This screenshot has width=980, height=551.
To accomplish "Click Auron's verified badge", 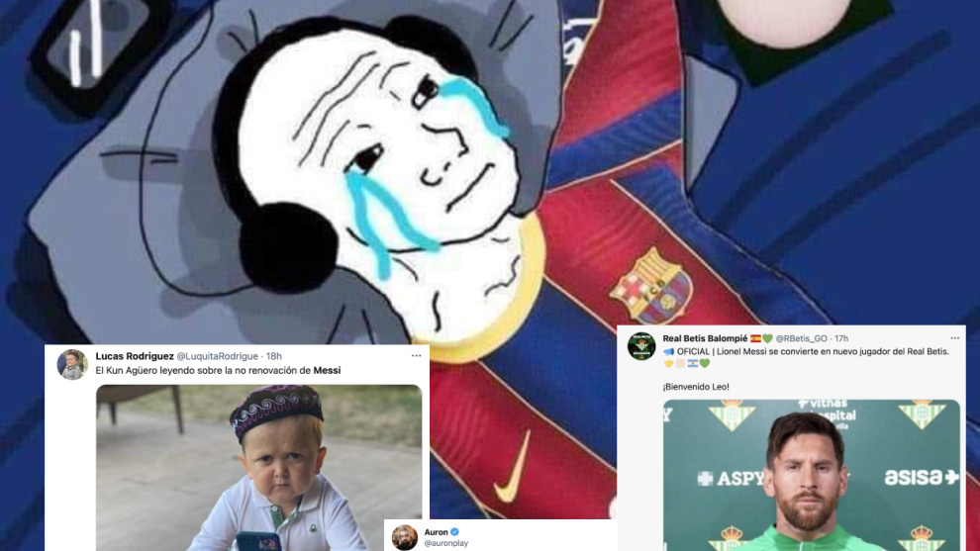I will [455, 531].
